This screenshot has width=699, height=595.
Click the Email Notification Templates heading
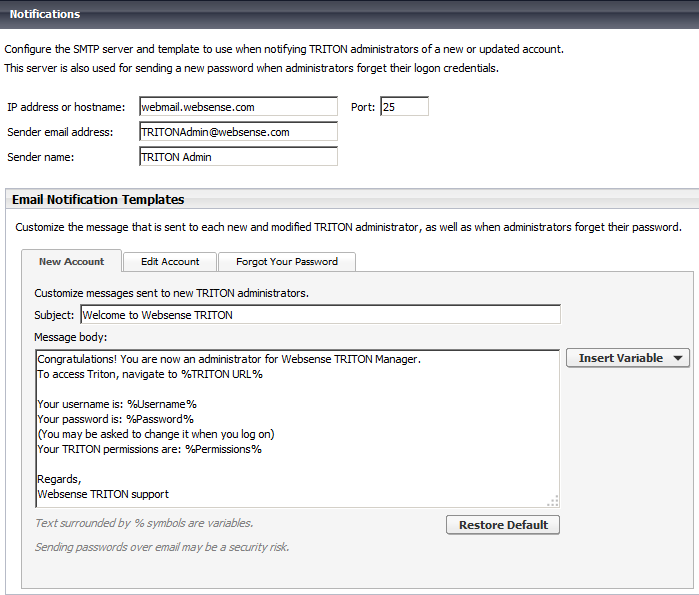pyautogui.click(x=98, y=200)
